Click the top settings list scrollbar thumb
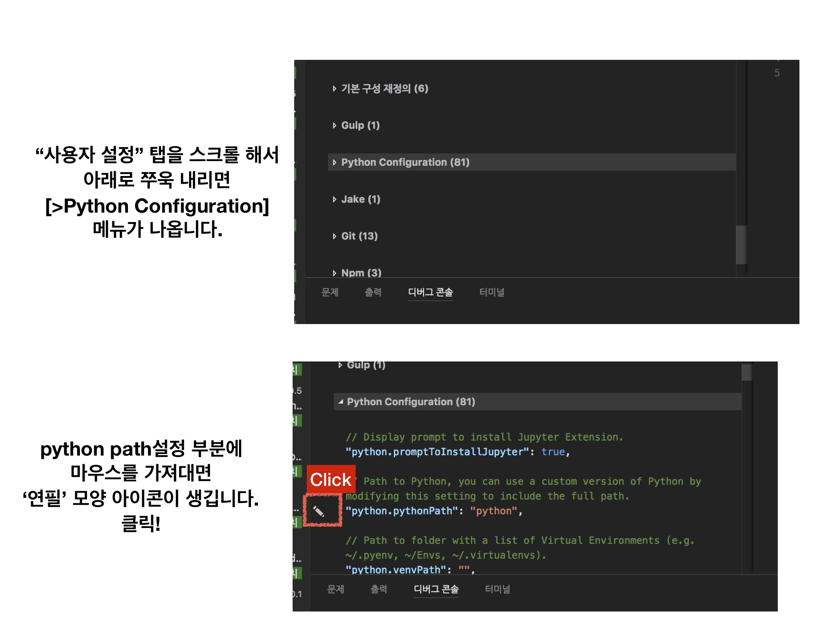Screen dimensions: 840x630 pyautogui.click(x=741, y=245)
